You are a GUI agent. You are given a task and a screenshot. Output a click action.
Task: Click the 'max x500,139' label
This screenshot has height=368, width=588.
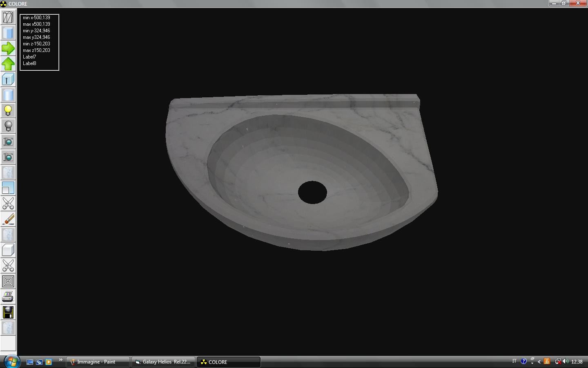pyautogui.click(x=36, y=24)
